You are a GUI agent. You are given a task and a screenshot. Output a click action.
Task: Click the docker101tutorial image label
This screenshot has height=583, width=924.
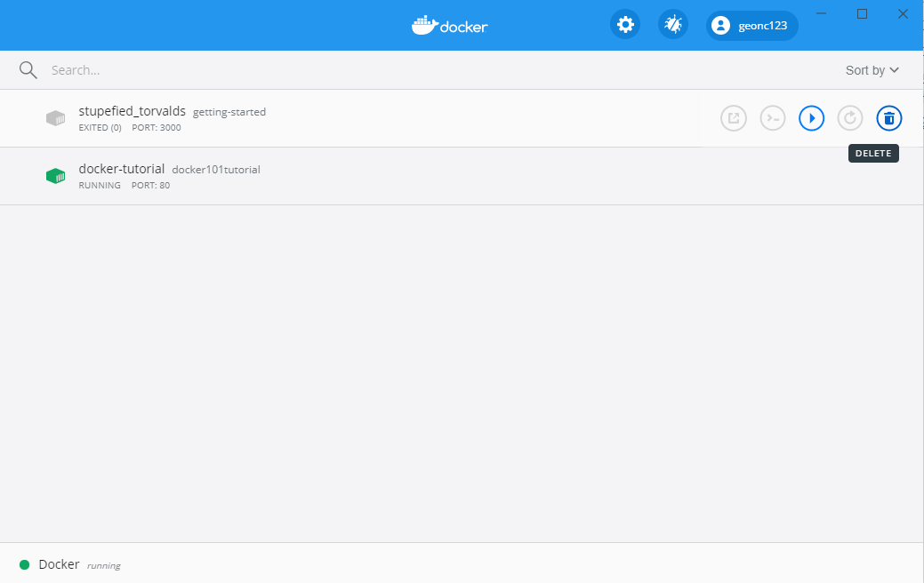coord(216,170)
